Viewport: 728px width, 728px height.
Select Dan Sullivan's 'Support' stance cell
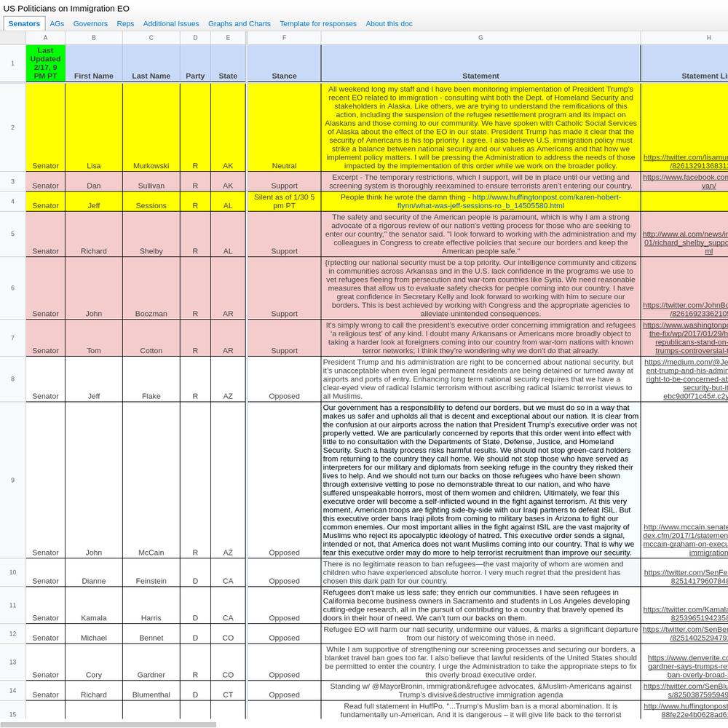click(x=284, y=181)
